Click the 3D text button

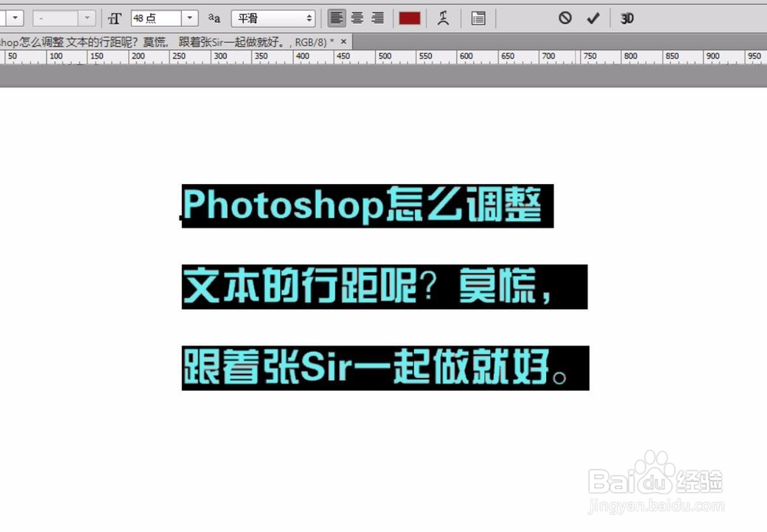pos(627,18)
